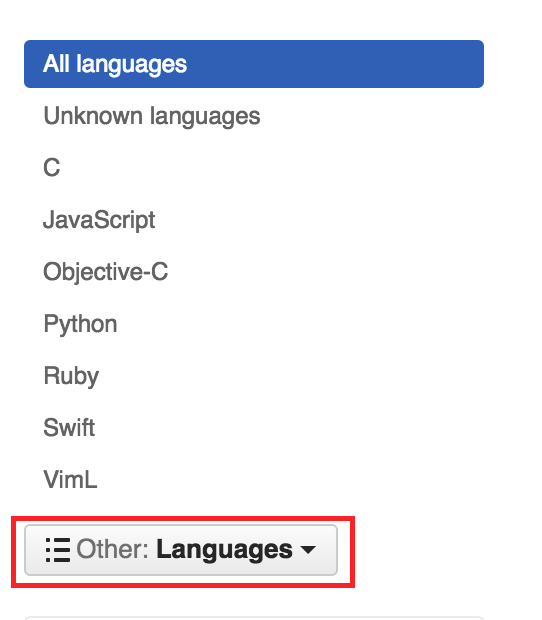Choose the C language filter
Screen dimensions: 542x620
click(x=51, y=168)
